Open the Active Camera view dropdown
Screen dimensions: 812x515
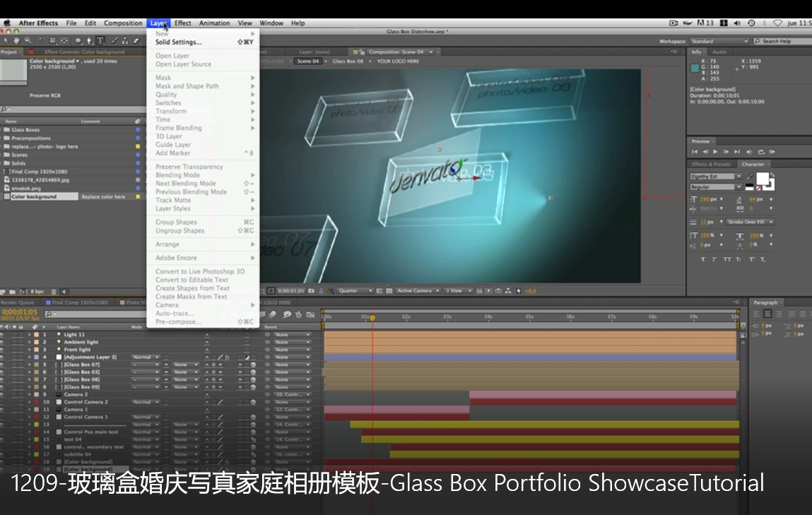point(418,291)
